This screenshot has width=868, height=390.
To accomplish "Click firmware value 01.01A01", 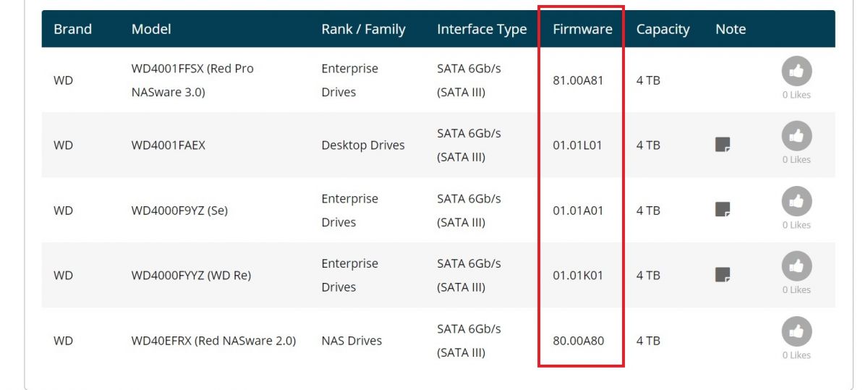I will click(578, 211).
